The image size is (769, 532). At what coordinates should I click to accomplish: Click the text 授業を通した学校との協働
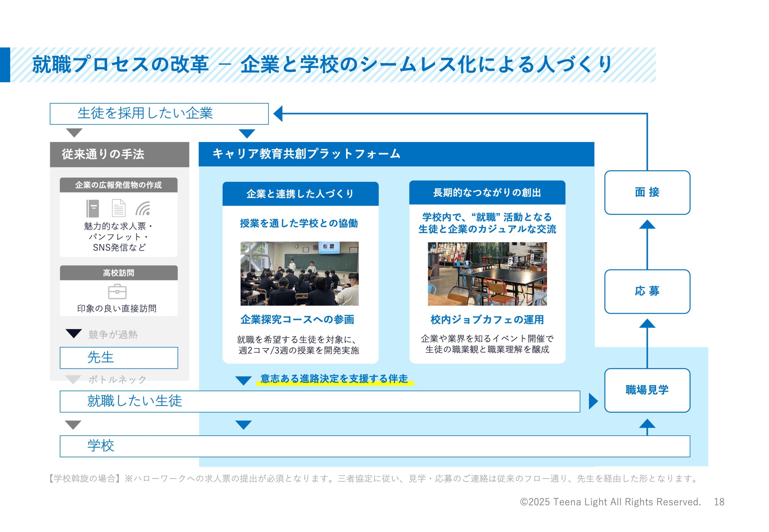coord(299,223)
